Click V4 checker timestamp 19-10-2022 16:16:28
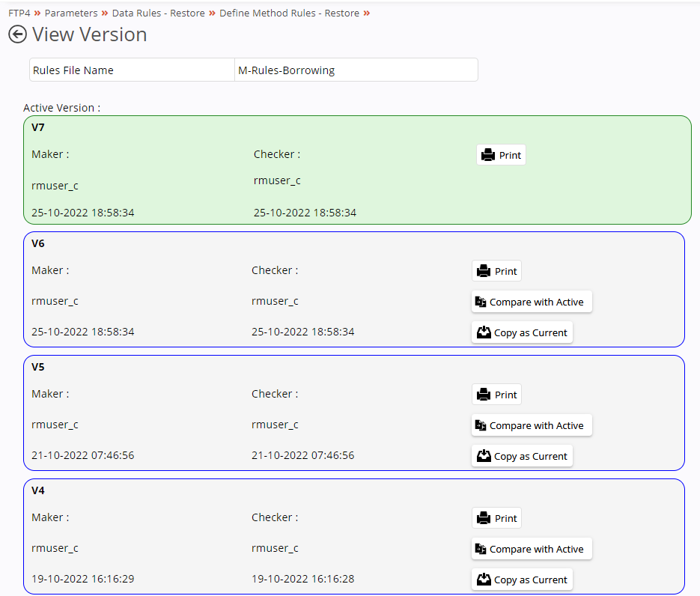 coord(302,579)
